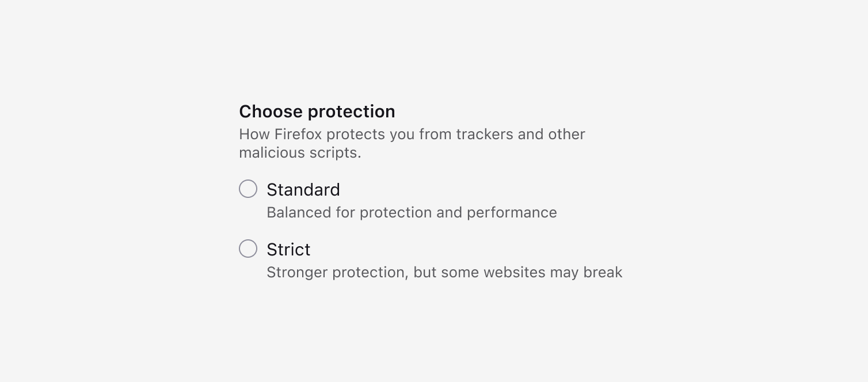Select the Standard radio button
The width and height of the screenshot is (868, 382).
pyautogui.click(x=248, y=189)
